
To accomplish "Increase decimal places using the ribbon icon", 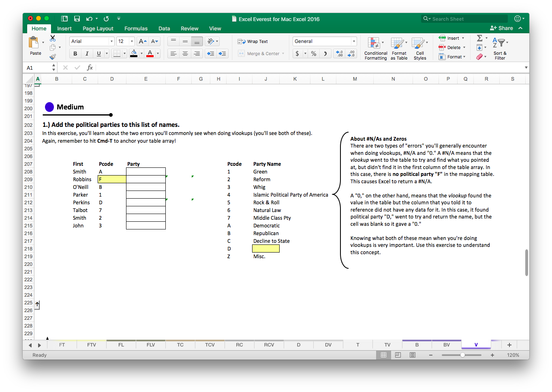I will point(339,53).
